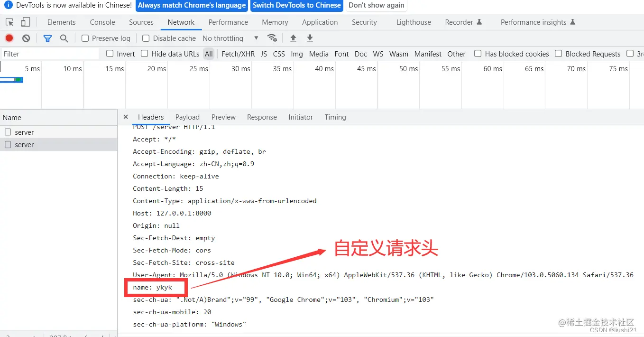Click the Host: 127.0.0.1:8000 header line
The width and height of the screenshot is (644, 337).
[172, 213]
